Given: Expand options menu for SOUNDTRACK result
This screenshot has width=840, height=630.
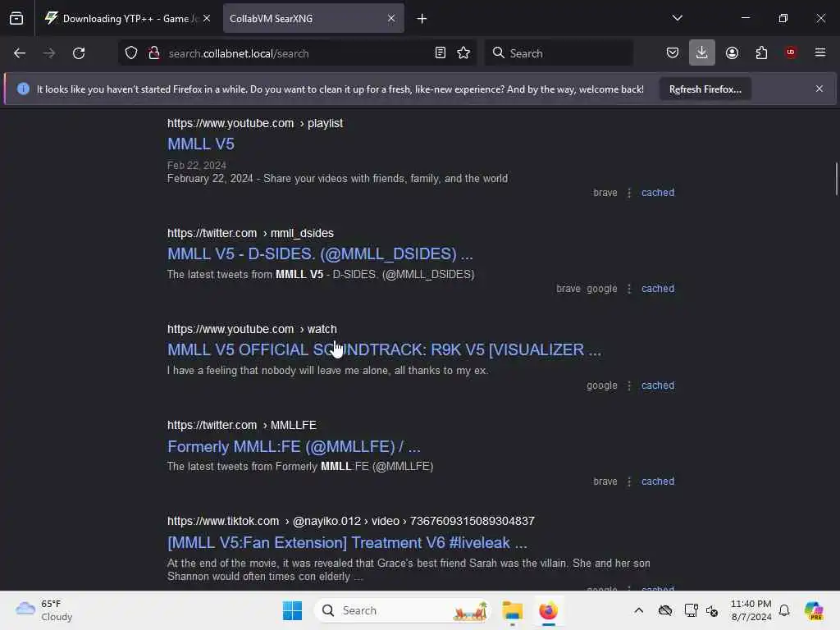Looking at the screenshot, I should click(x=629, y=386).
